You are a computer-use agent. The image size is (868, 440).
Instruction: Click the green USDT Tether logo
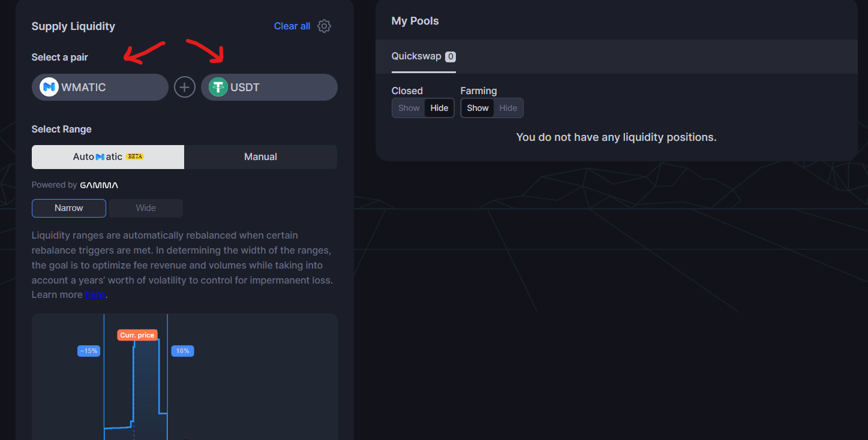218,88
